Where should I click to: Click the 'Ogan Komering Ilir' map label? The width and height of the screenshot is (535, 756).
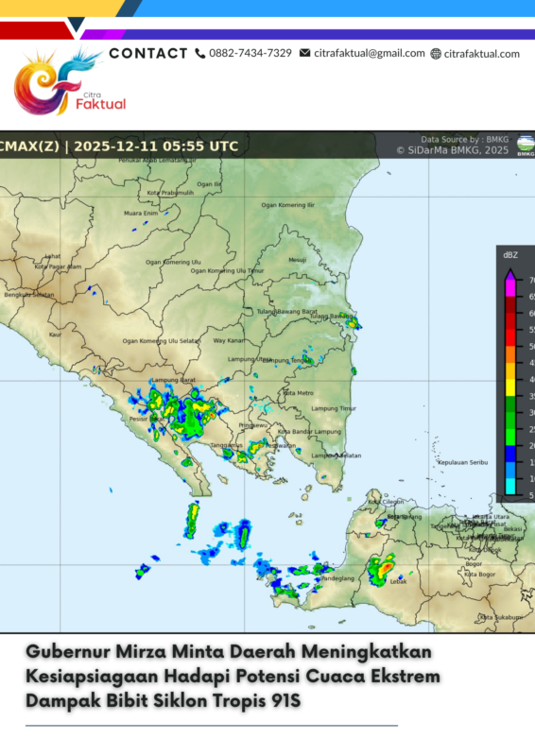[288, 205]
